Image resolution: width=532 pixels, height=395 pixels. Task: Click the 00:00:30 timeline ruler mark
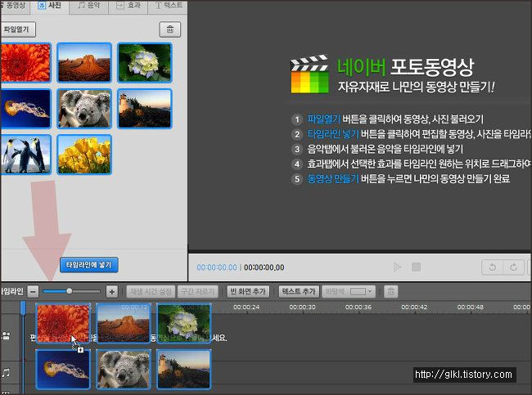tap(302, 307)
